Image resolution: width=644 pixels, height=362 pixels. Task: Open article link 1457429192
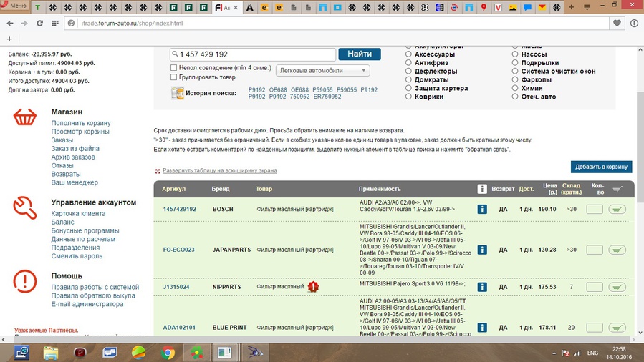pyautogui.click(x=180, y=209)
